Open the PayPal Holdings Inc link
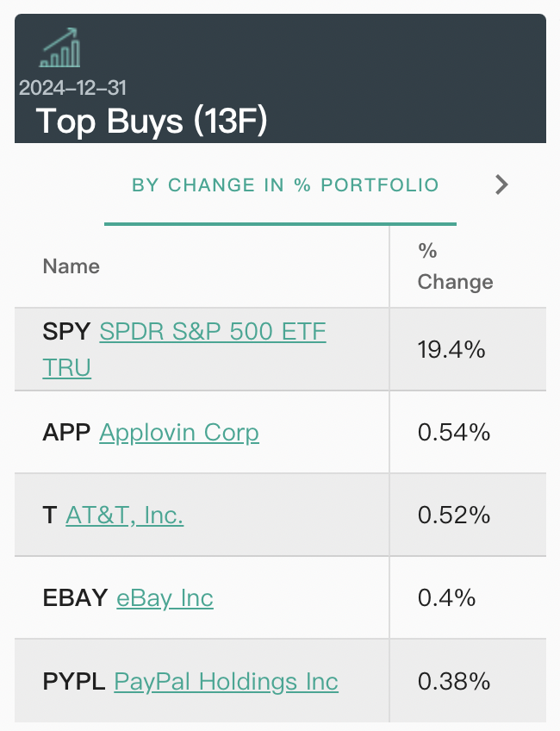Screen dimensions: 560x731 point(226,681)
